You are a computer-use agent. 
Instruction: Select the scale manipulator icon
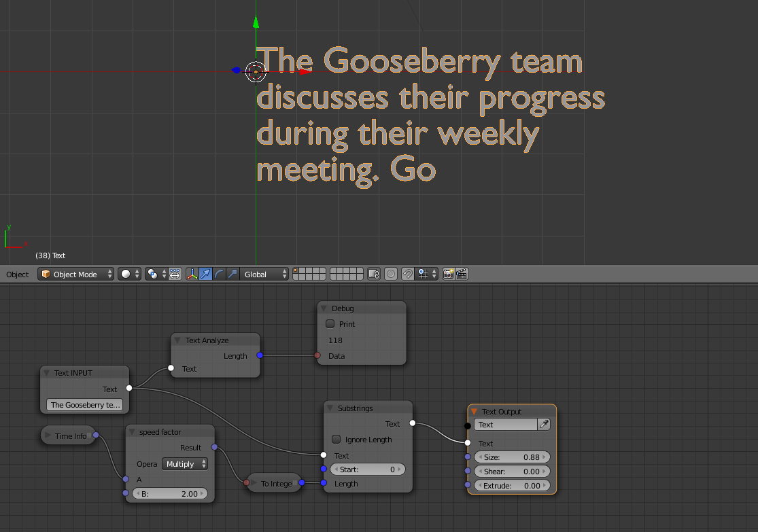click(232, 274)
